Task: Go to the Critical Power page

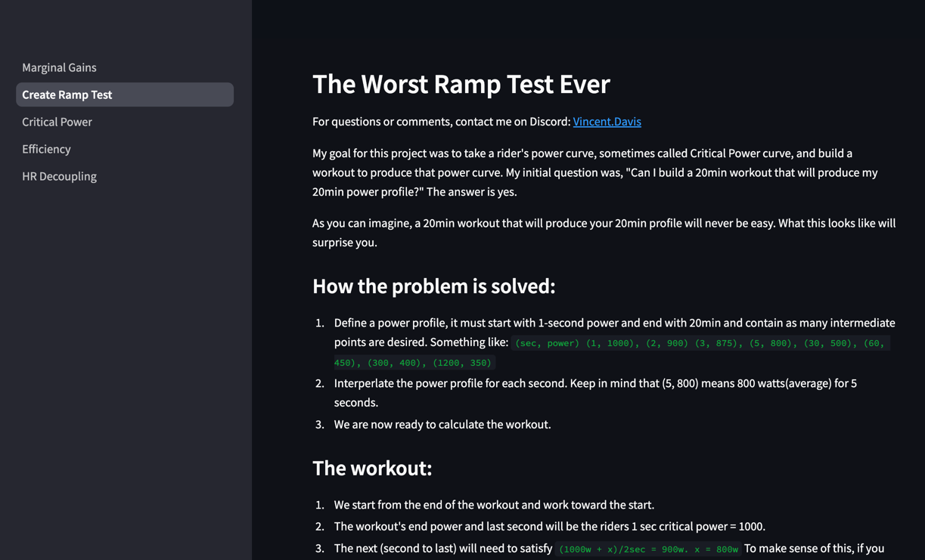Action: [x=57, y=122]
